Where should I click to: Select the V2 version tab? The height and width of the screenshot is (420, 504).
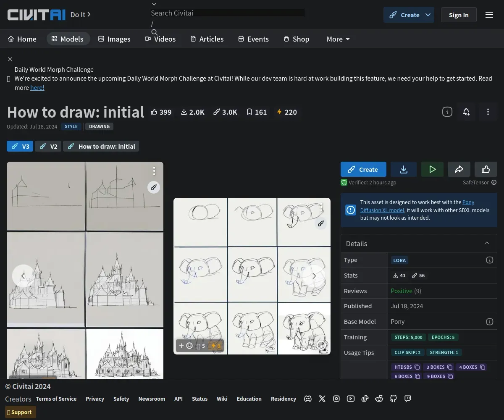(48, 146)
